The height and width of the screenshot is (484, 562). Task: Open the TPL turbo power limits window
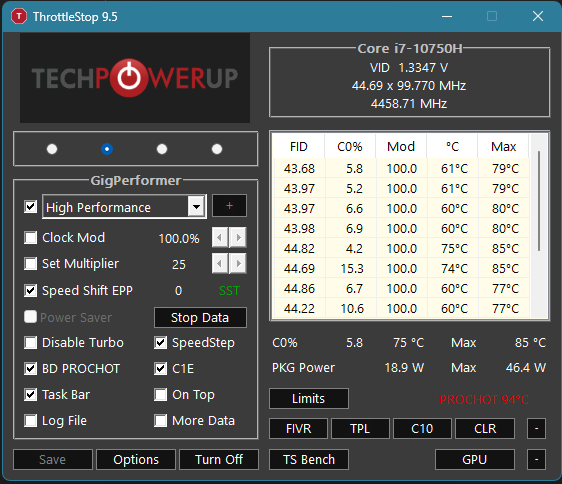click(360, 429)
